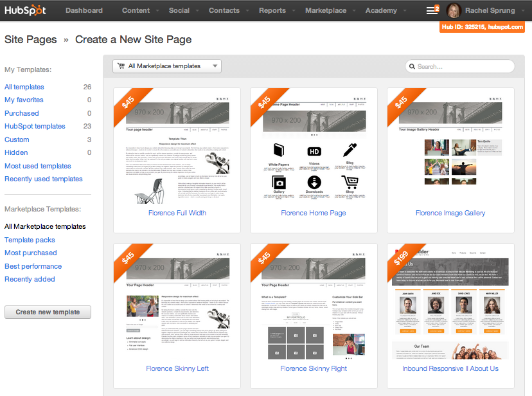This screenshot has width=532, height=396.
Task: View Most purchased marketplace templates
Action: click(31, 253)
